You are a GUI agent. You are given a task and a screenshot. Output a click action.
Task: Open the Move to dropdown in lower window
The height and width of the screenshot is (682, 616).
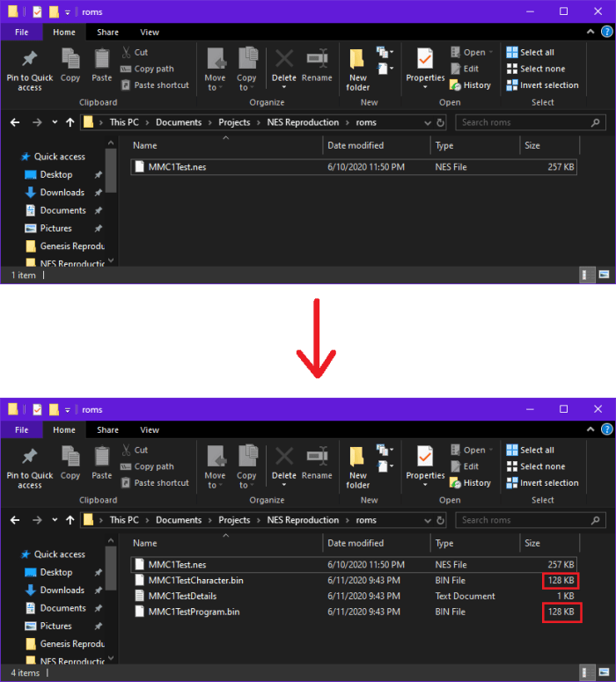(x=216, y=487)
